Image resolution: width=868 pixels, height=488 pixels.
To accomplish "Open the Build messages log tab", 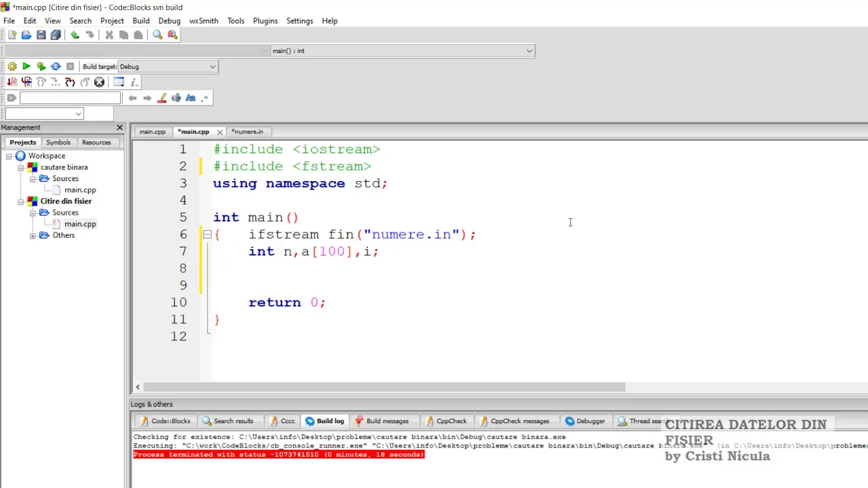I will 382,421.
